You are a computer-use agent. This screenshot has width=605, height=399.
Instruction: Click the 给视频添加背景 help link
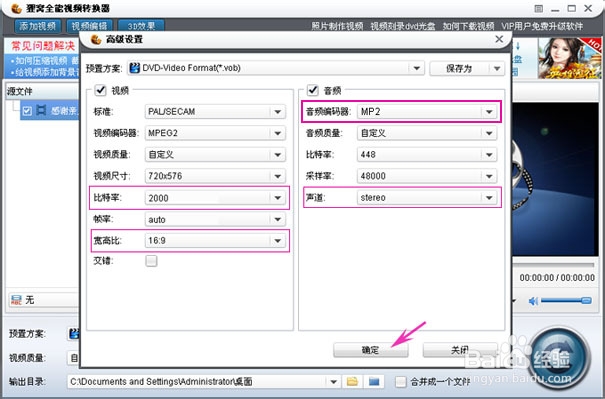point(45,72)
